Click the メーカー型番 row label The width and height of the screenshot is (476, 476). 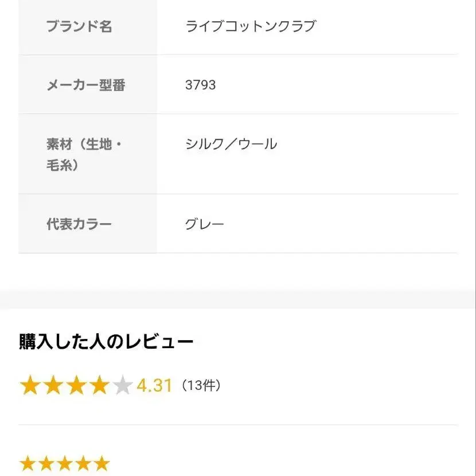85,85
